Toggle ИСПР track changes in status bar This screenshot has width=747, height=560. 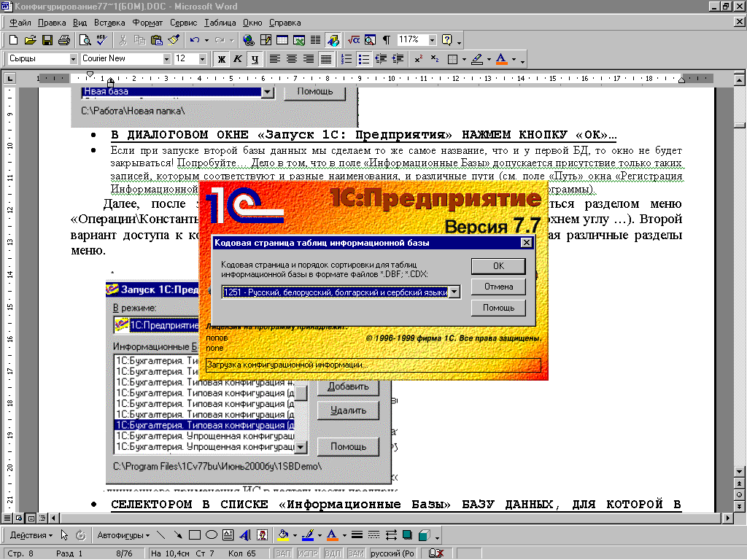click(x=308, y=553)
